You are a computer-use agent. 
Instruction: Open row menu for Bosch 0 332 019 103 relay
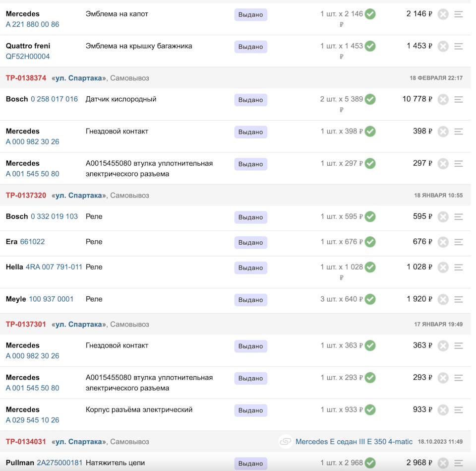(459, 217)
